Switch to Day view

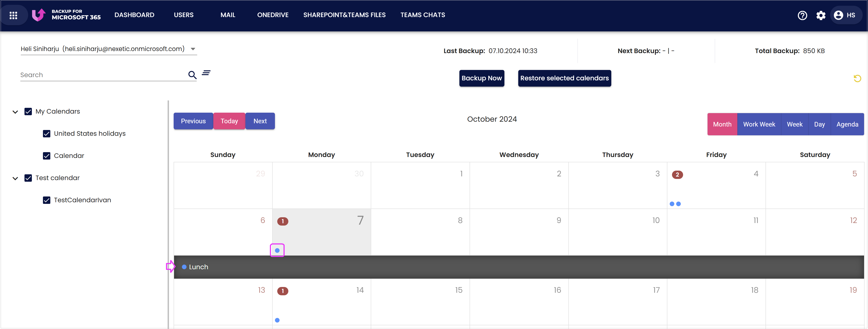click(820, 124)
